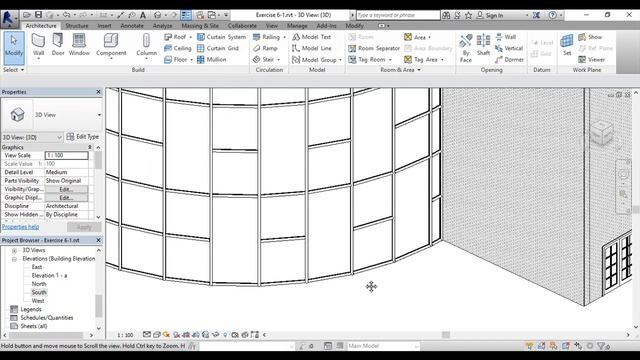Activate the Model Text tool

[311, 37]
